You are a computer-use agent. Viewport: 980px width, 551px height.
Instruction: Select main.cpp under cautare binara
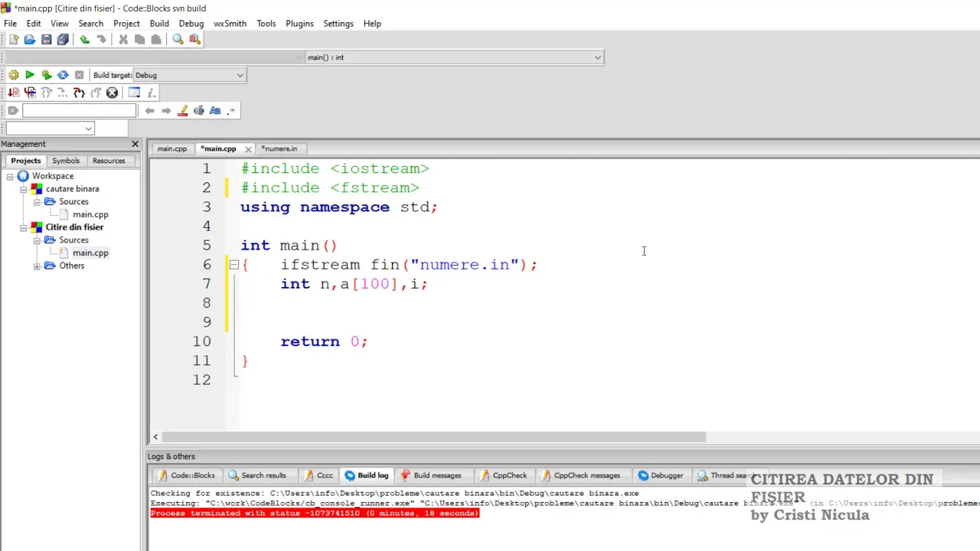pos(90,214)
